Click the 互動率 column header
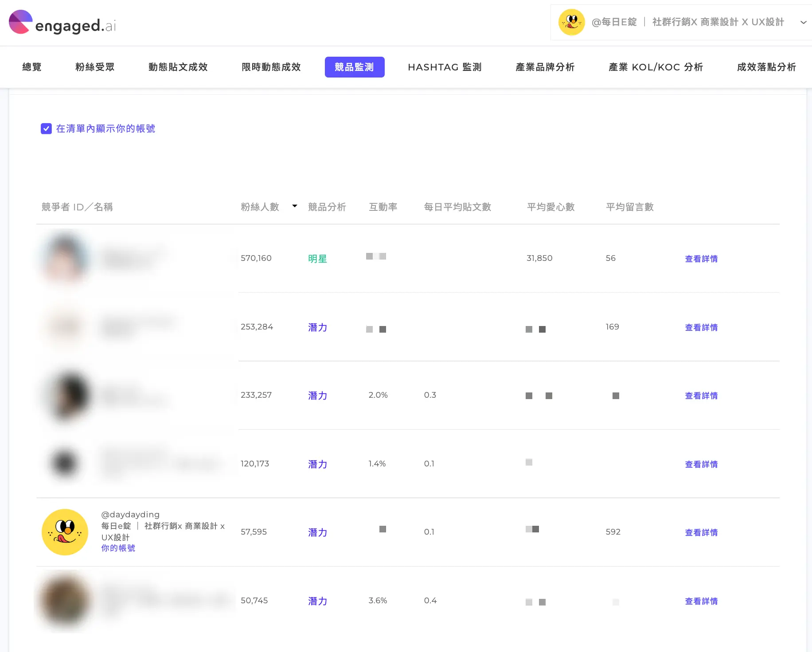This screenshot has height=652, width=812. (383, 207)
